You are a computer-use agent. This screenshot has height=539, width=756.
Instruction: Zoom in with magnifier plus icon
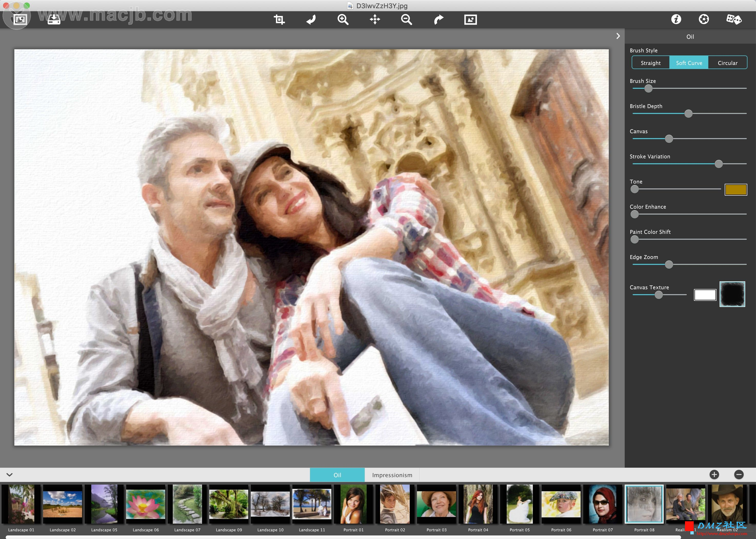(343, 20)
